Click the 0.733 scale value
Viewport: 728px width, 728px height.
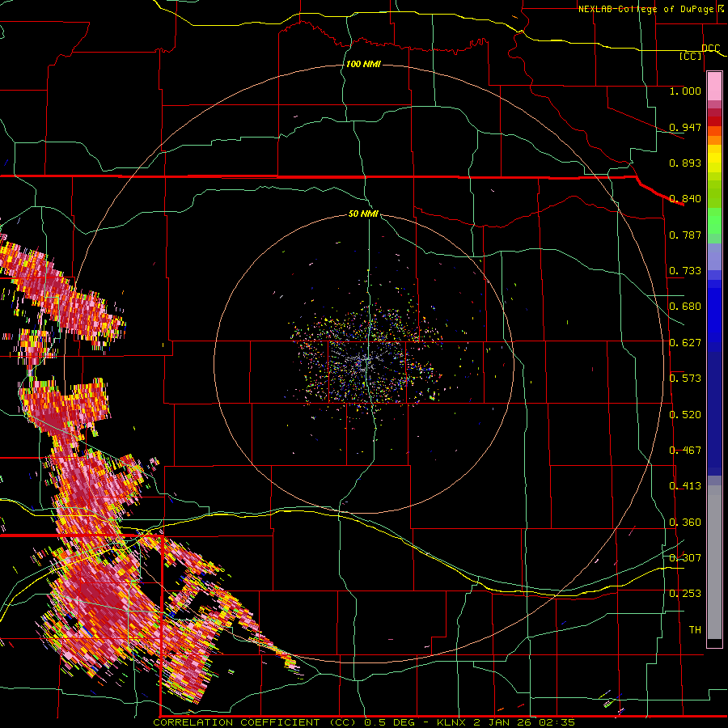(x=685, y=271)
